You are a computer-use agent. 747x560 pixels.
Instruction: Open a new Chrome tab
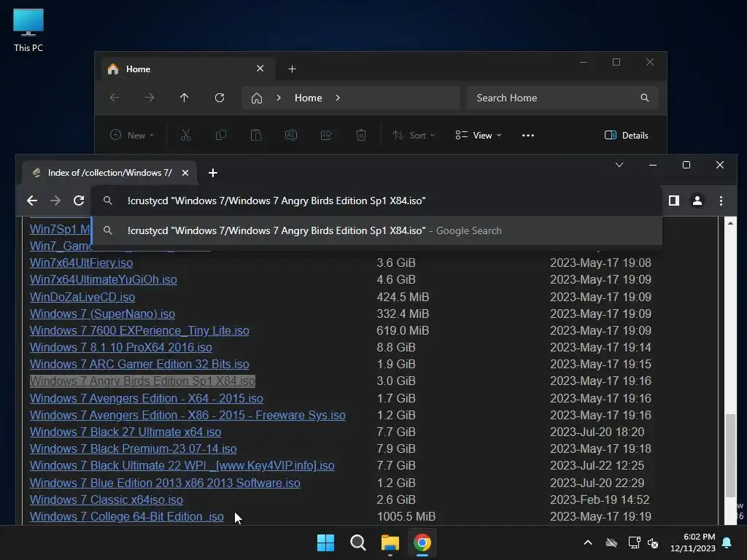click(x=213, y=173)
